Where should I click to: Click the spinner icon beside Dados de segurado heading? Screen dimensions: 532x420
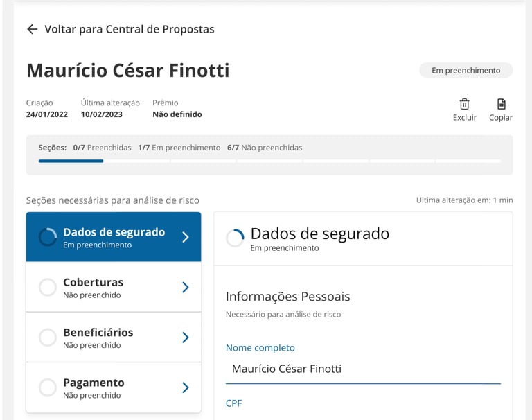click(x=236, y=238)
